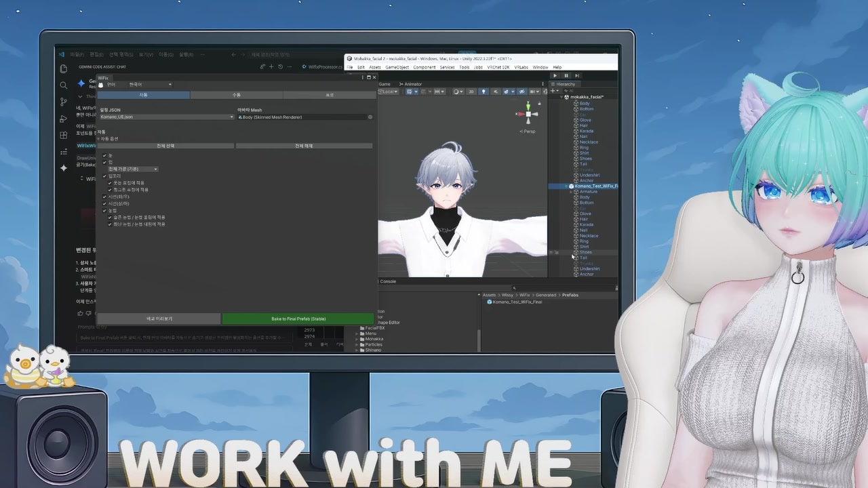Screen dimensions: 868x488
Task: Collapse the mokakka_facial hierarchy arrow
Action: (561, 97)
